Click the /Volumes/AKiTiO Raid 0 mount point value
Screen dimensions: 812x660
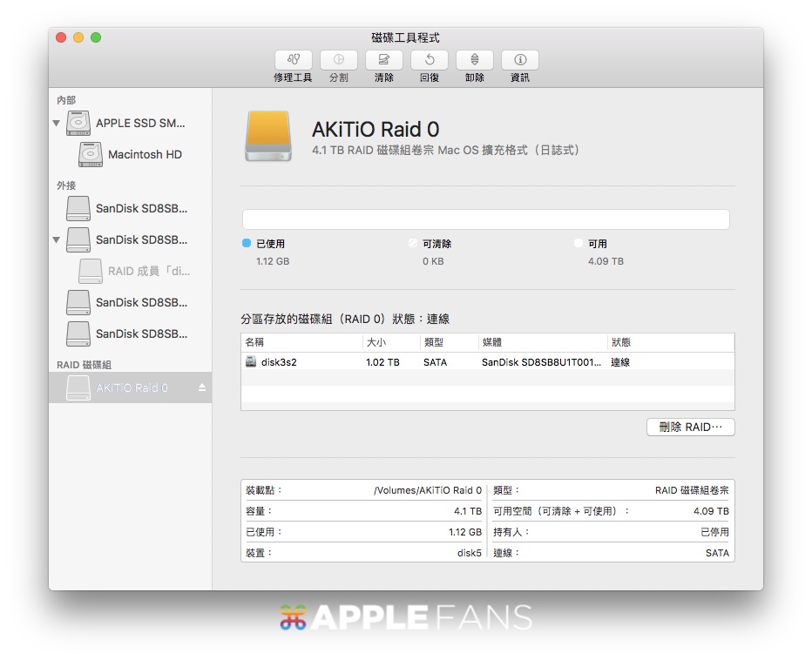[428, 490]
